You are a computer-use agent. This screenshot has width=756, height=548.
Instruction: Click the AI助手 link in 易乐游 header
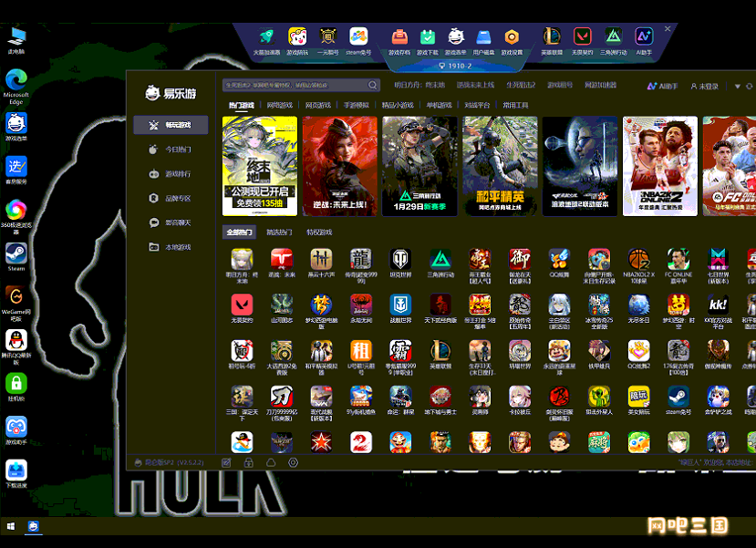tap(662, 87)
